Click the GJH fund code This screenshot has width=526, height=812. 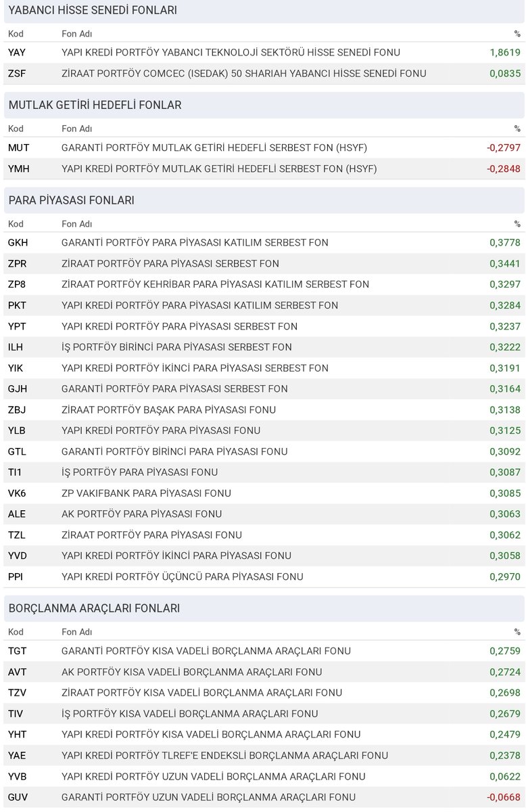[18, 388]
